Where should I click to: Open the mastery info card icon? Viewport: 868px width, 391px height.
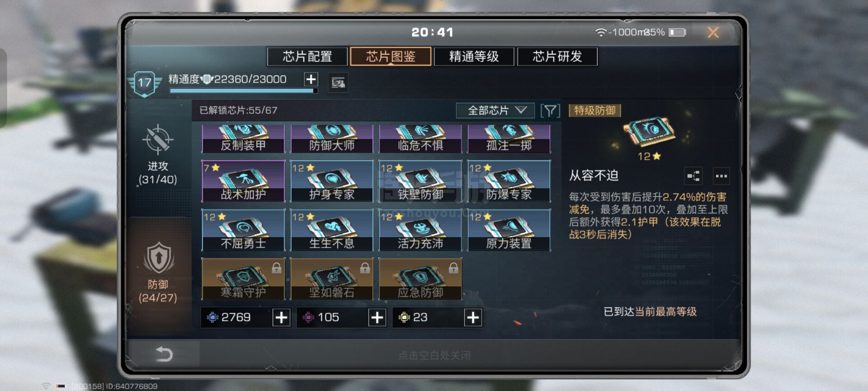[338, 83]
